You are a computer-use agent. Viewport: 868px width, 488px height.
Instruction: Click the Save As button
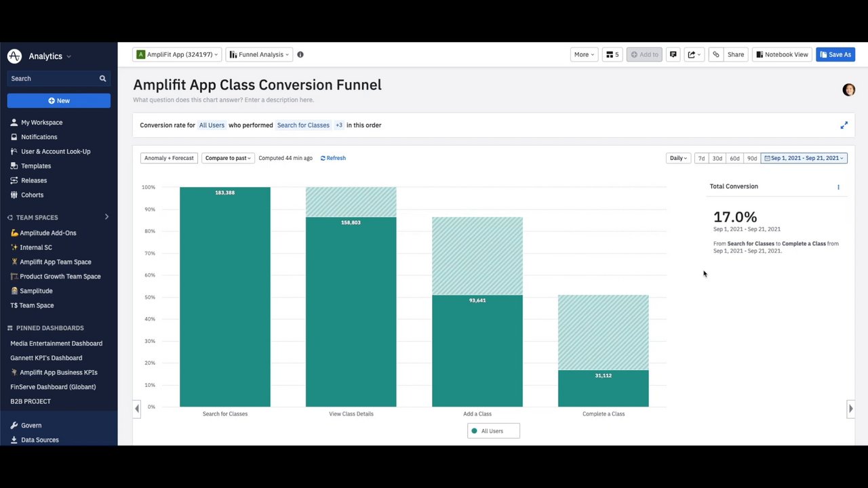(835, 55)
